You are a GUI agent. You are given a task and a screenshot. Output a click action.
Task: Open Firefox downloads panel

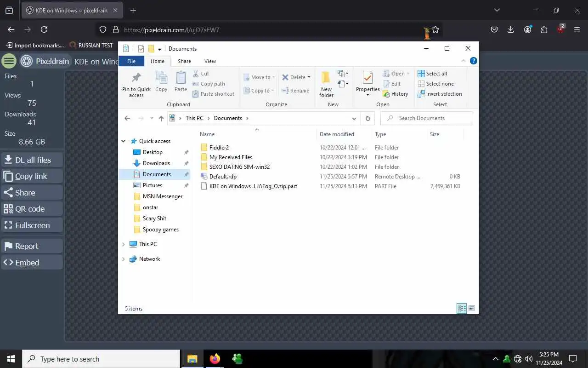[x=511, y=29]
